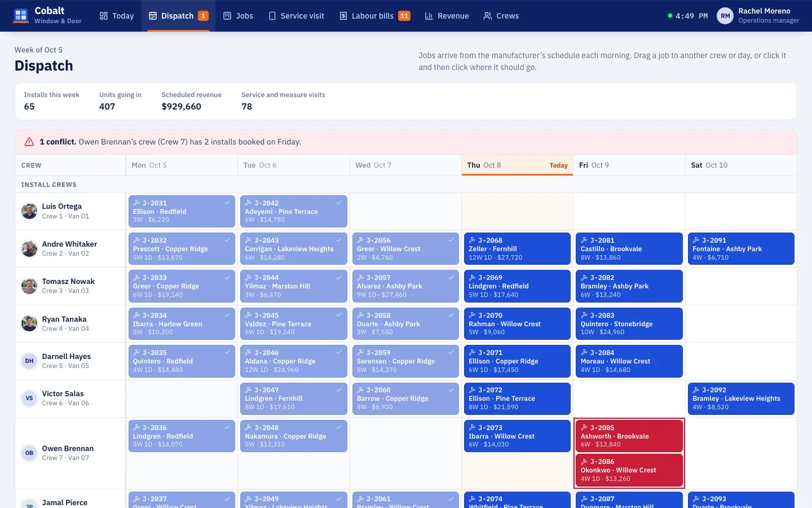Click completed checkmark on J-2036
Image resolution: width=812 pixels, height=508 pixels.
click(227, 427)
